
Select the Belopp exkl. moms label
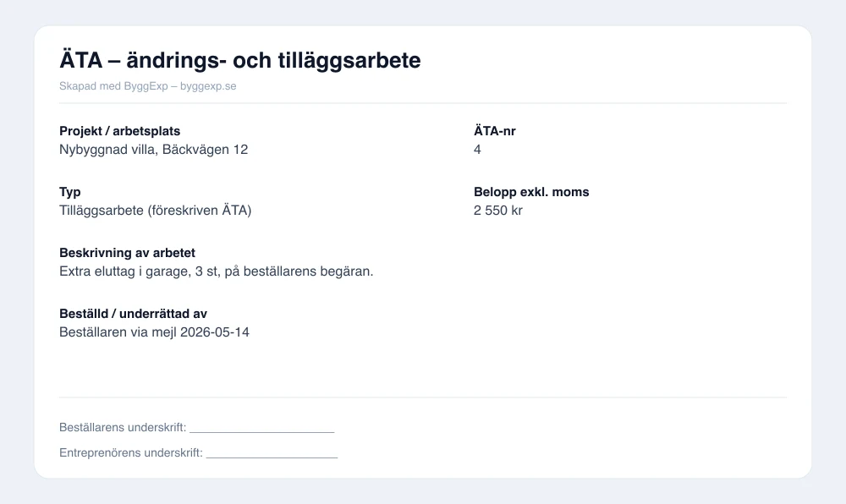click(531, 192)
